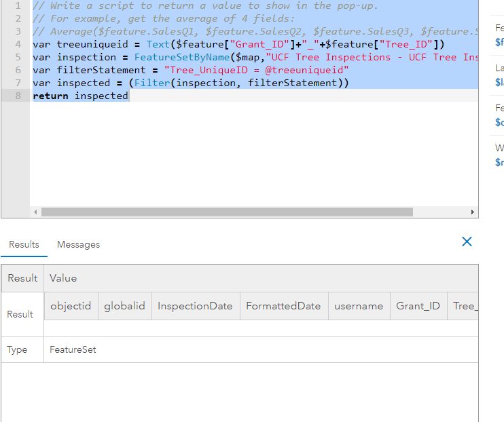Screen dimensions: 504x422
Task: Click the Filter function call in code
Action: pos(152,83)
